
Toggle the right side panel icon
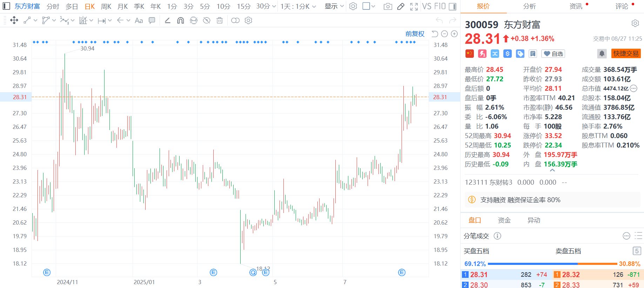[452, 7]
